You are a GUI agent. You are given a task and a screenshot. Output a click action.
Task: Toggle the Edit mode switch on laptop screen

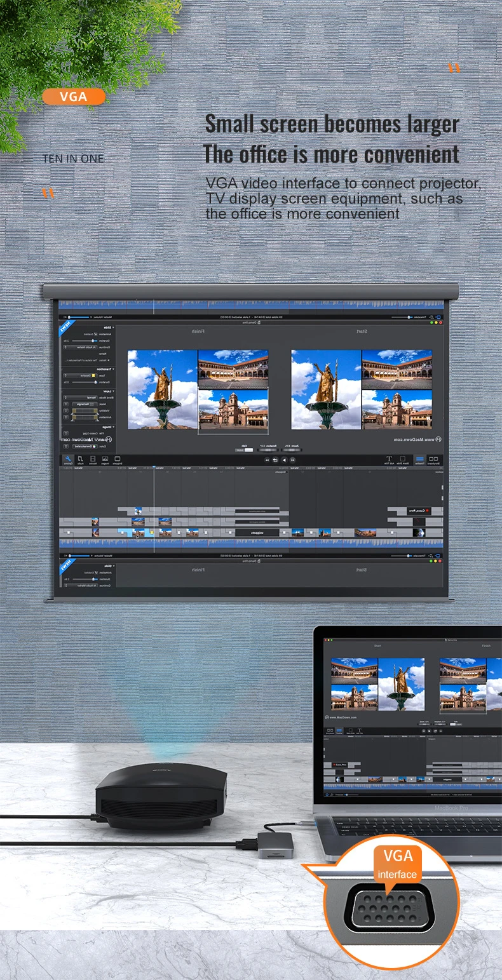456,724
